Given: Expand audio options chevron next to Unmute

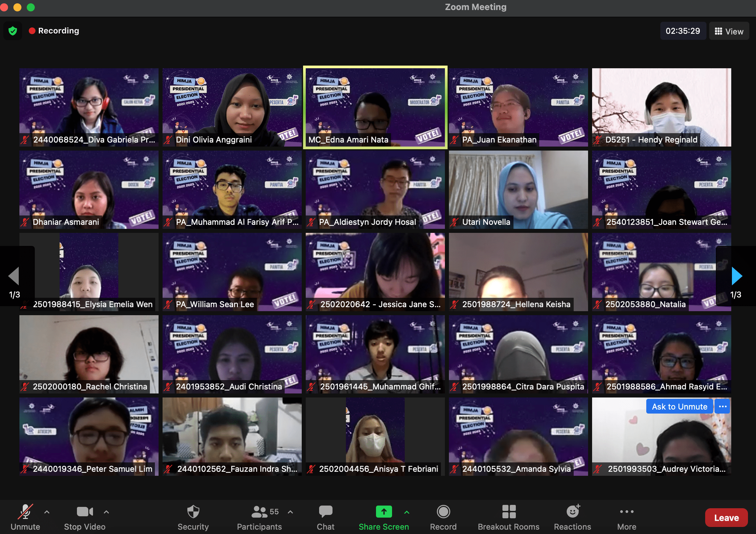Looking at the screenshot, I should (47, 512).
